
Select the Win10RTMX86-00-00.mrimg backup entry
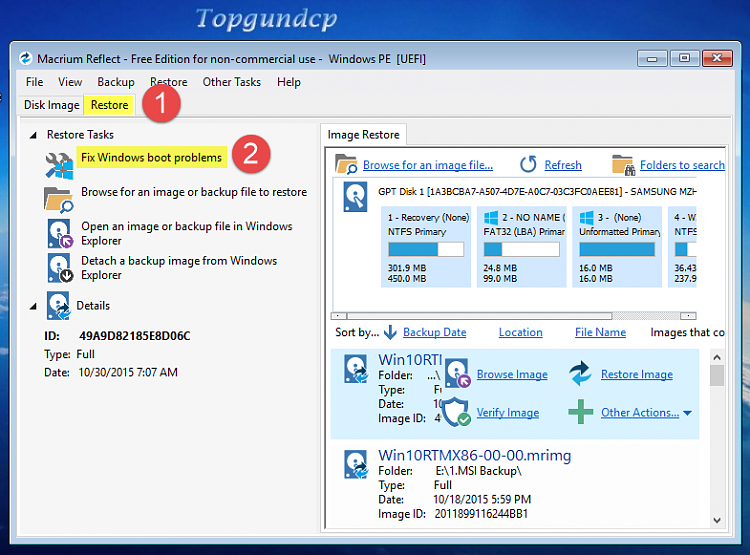point(474,456)
